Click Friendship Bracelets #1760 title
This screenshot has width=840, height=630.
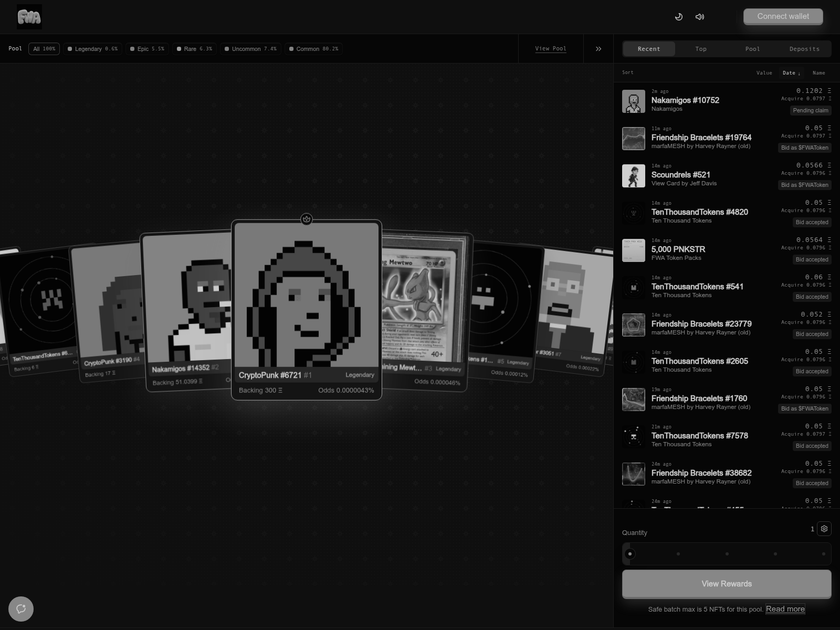click(x=699, y=398)
